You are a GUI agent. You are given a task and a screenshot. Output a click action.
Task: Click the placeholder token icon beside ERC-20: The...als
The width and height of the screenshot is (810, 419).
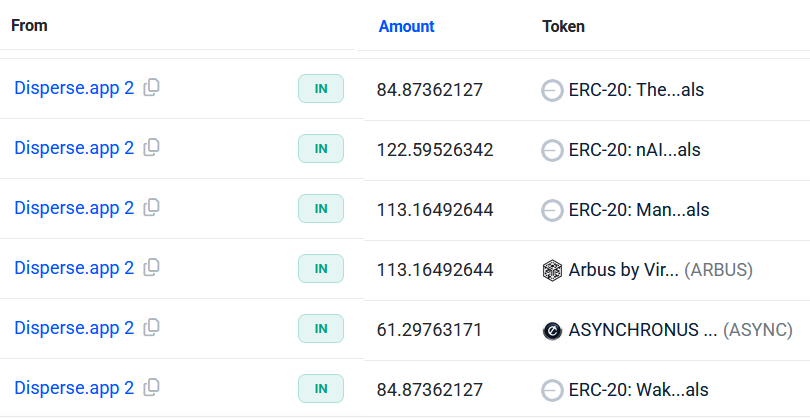[552, 91]
